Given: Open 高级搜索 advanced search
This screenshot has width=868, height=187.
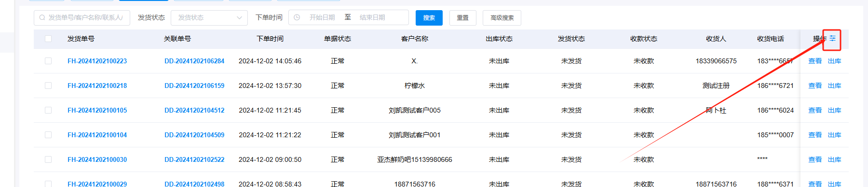Looking at the screenshot, I should (x=502, y=17).
